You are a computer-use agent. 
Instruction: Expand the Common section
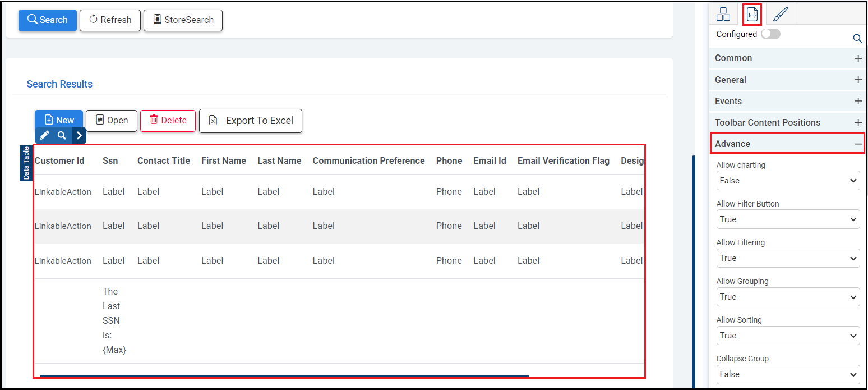coord(858,58)
